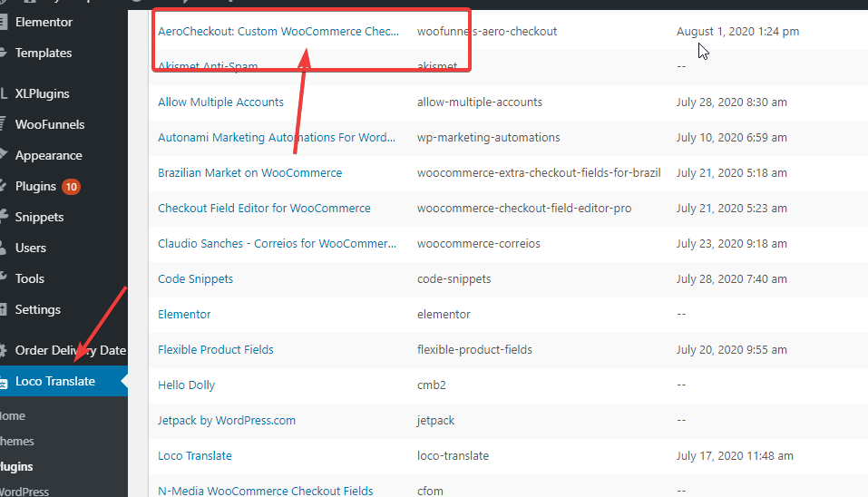This screenshot has height=497, width=868.
Task: Open Brazilian Market on WooCommerce link
Action: coord(249,173)
